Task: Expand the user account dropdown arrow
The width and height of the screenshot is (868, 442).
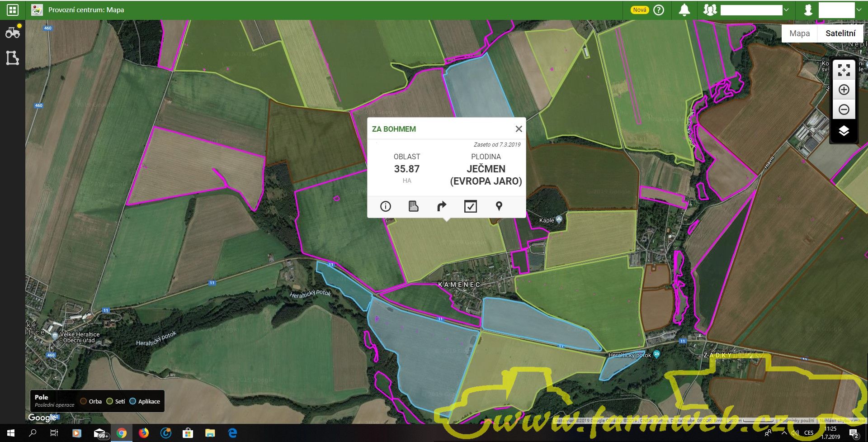Action: pos(859,10)
